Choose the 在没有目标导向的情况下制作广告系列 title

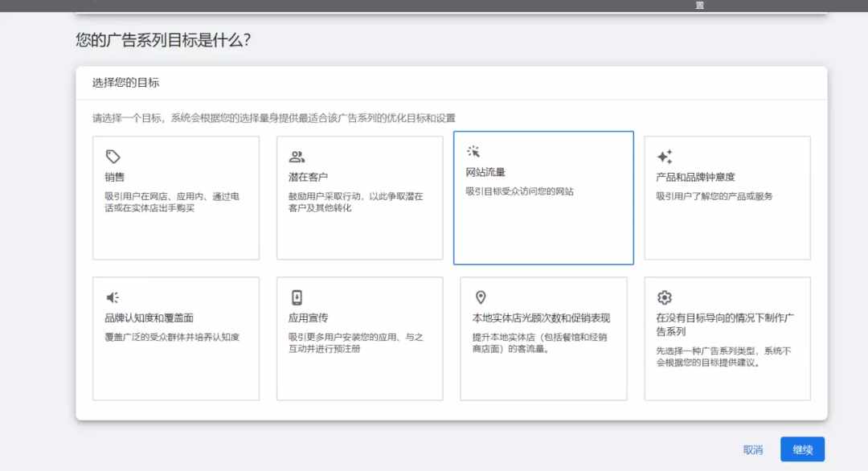pos(725,325)
